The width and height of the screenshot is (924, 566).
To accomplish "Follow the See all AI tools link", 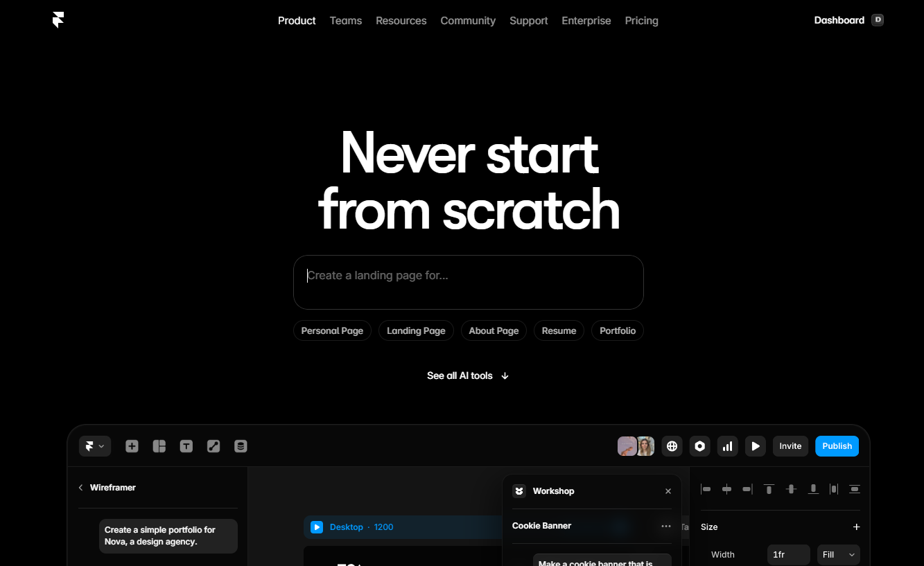I will (x=469, y=375).
